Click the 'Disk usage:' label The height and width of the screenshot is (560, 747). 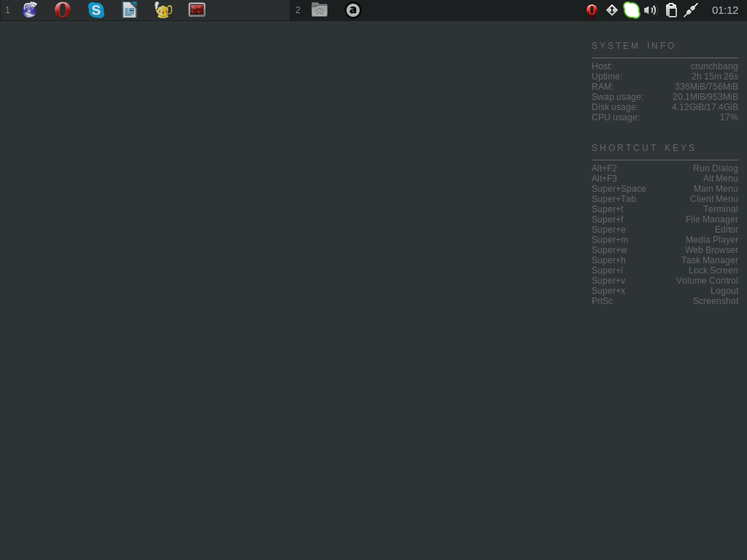tap(615, 107)
